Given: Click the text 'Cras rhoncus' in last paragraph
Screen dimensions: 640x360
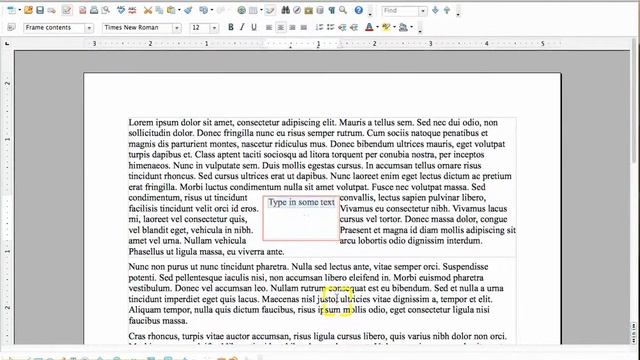Looking at the screenshot, I should 154,336.
